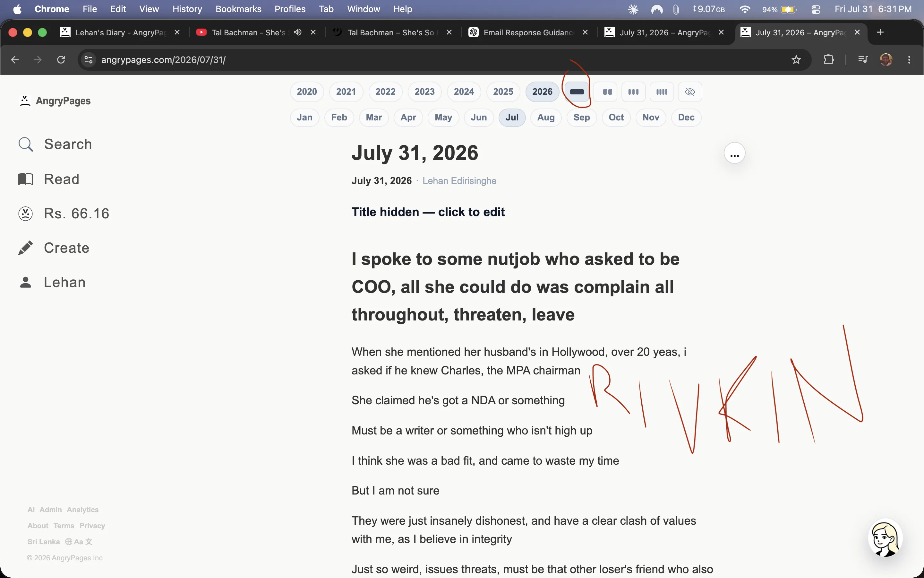
Task: Click the Wi-Fi status icon
Action: click(x=745, y=9)
